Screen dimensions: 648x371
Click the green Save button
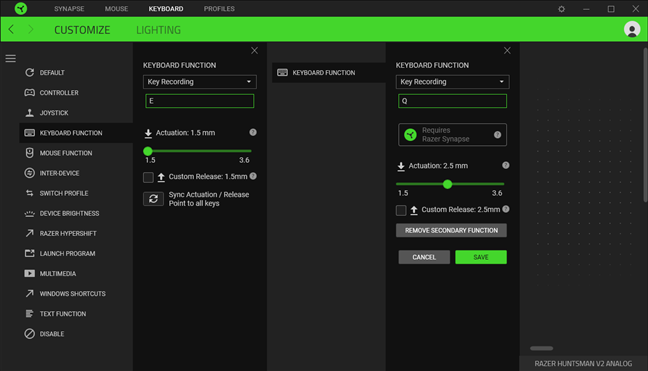(x=481, y=257)
